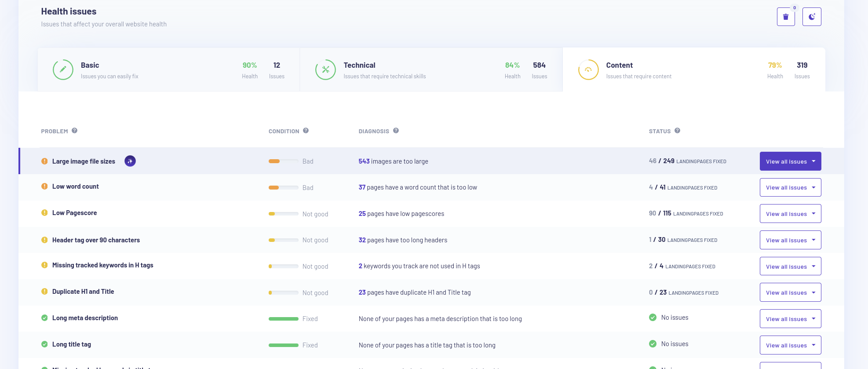Viewport: 868px width, 369px height.
Task: Click No issues check icon in Long meta description row
Action: [653, 318]
